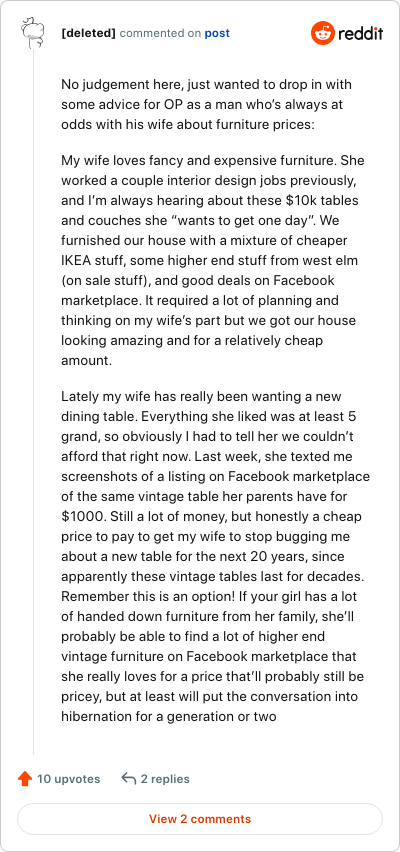Open the "2 replies" link
This screenshot has height=852, width=400.
click(165, 779)
